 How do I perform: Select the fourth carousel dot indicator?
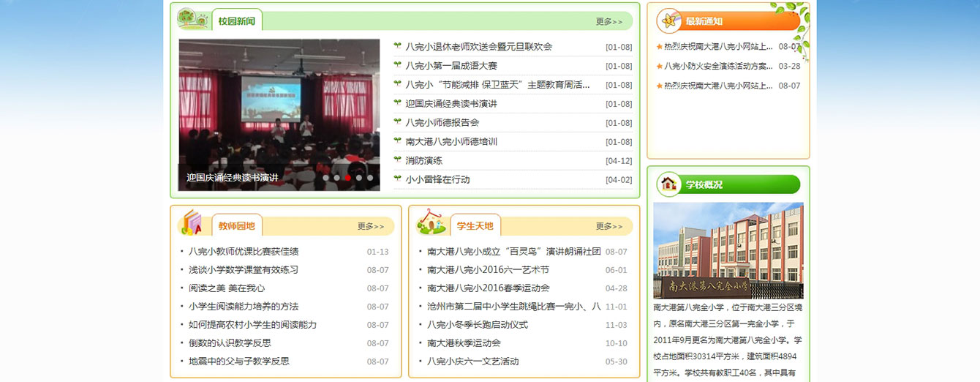(358, 178)
